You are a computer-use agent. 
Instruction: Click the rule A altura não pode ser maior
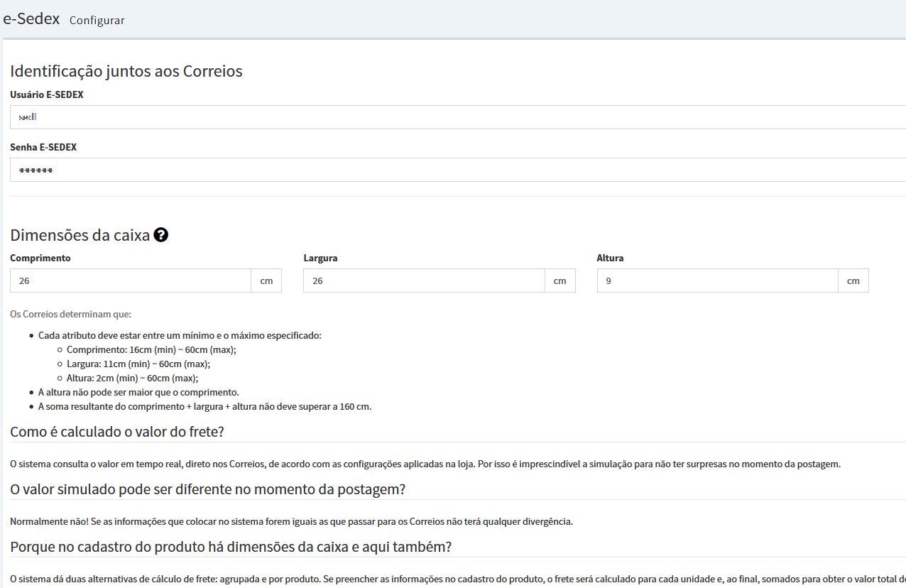pyautogui.click(x=138, y=392)
